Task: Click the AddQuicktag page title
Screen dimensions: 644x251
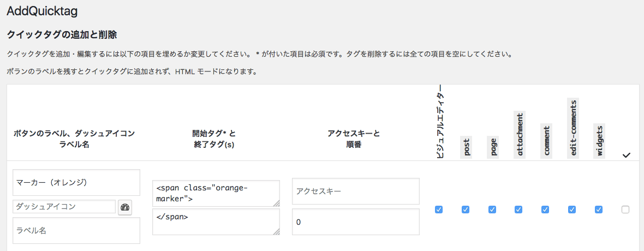Action: (x=43, y=11)
